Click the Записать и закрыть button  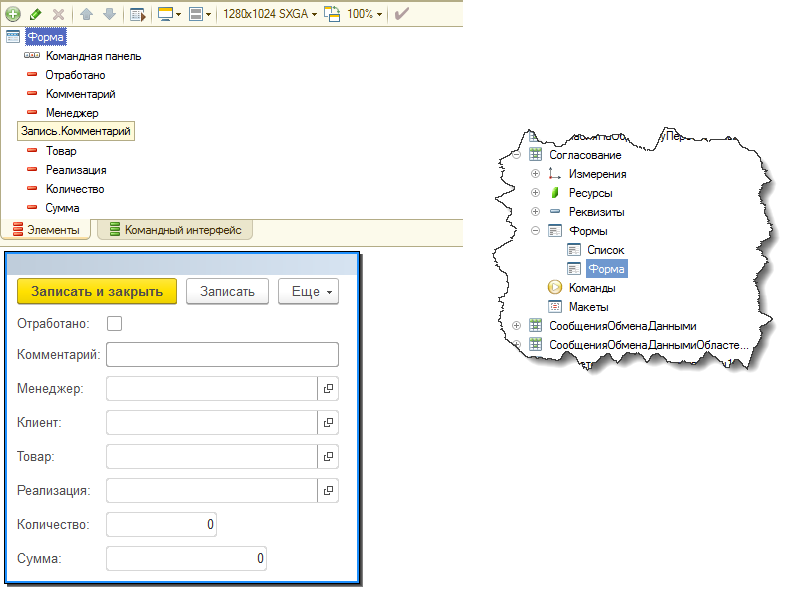(x=97, y=291)
